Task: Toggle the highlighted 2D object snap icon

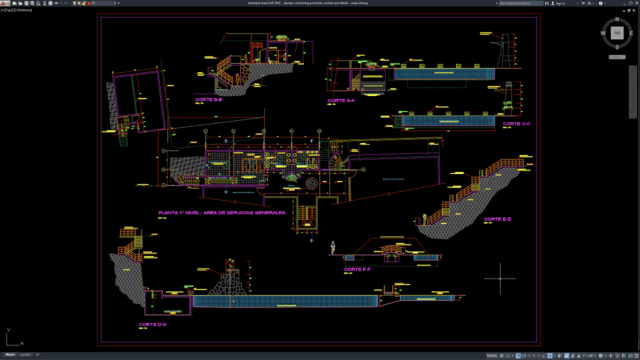Action: (550, 356)
